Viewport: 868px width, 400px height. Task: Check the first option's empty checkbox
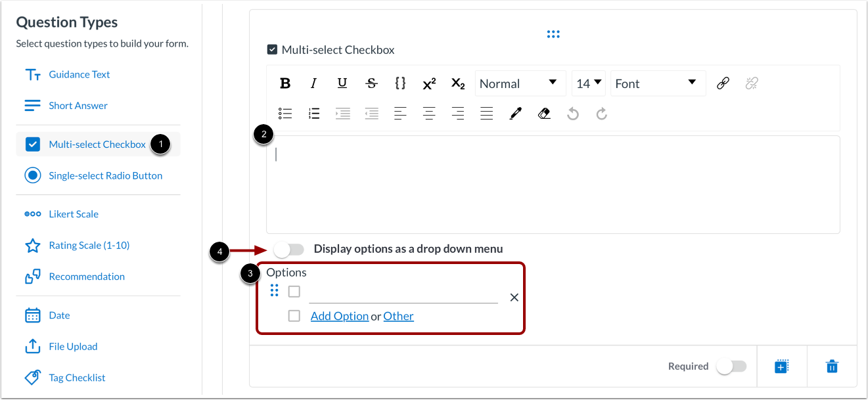coord(294,291)
